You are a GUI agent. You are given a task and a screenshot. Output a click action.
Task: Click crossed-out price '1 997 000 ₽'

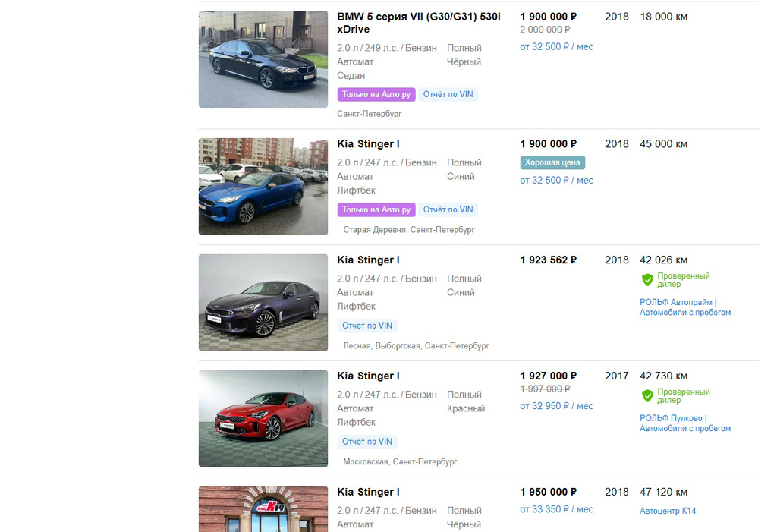pos(545,389)
